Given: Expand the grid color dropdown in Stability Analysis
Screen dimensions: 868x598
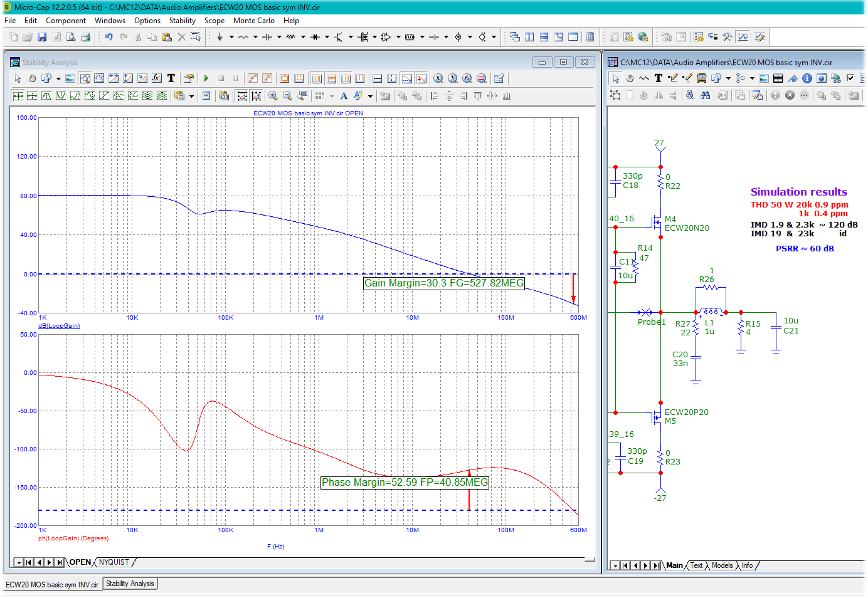Looking at the screenshot, I should pyautogui.click(x=332, y=96).
